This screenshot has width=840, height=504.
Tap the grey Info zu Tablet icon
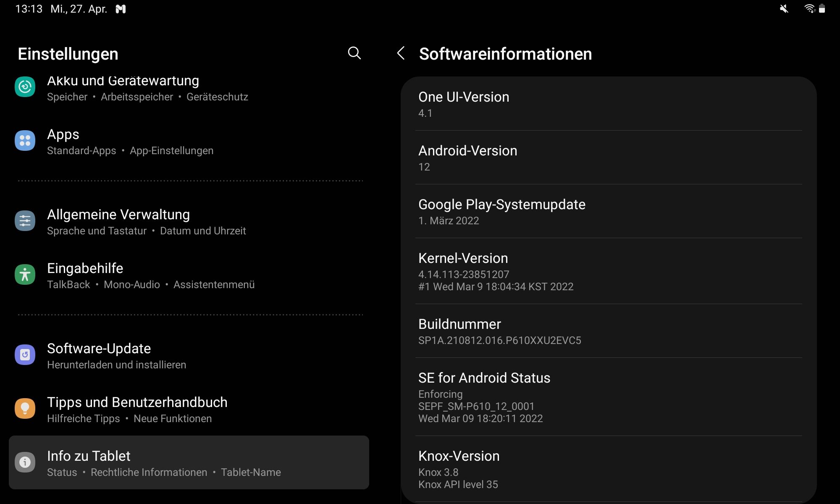tap(25, 462)
